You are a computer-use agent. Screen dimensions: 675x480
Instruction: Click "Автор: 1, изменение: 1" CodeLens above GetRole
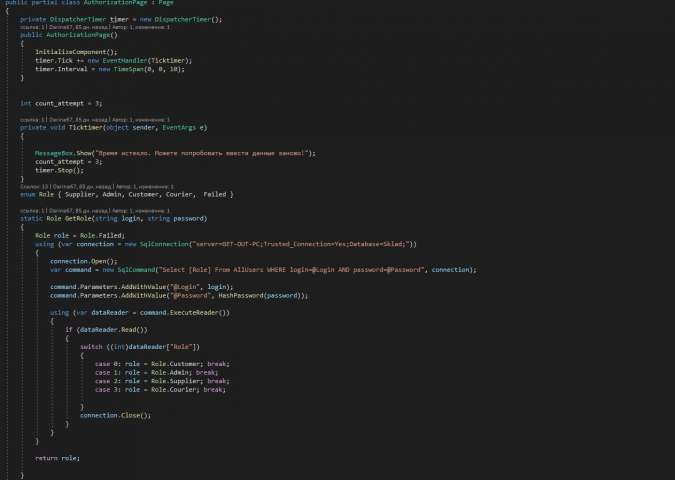tap(141, 211)
